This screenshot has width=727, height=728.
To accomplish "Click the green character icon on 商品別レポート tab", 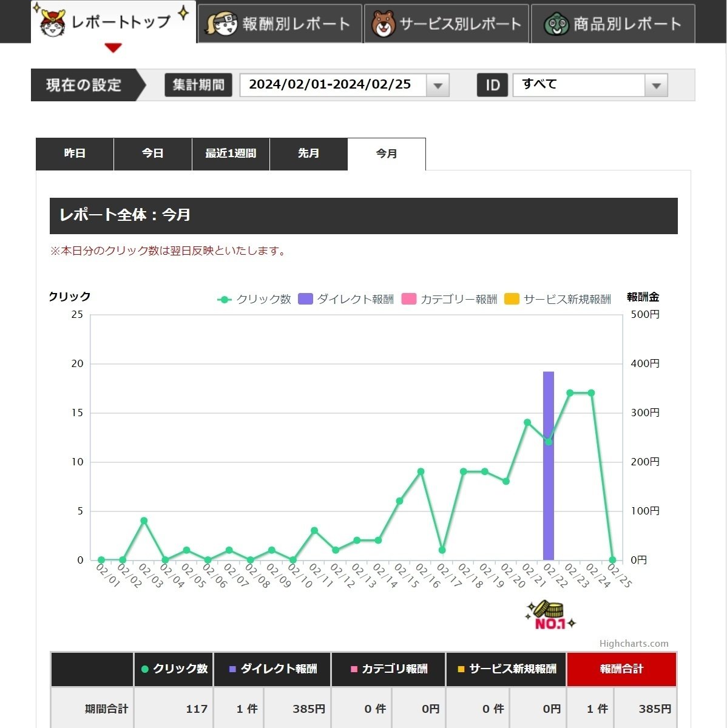I will [x=556, y=24].
